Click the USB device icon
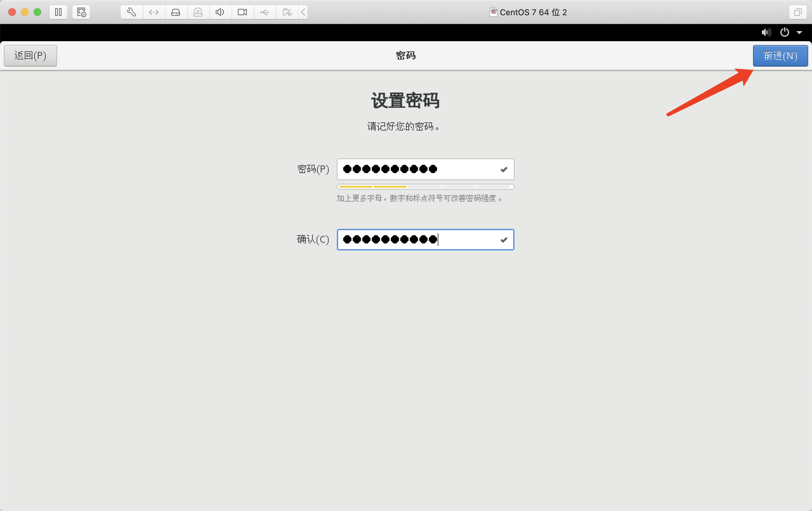 (264, 12)
